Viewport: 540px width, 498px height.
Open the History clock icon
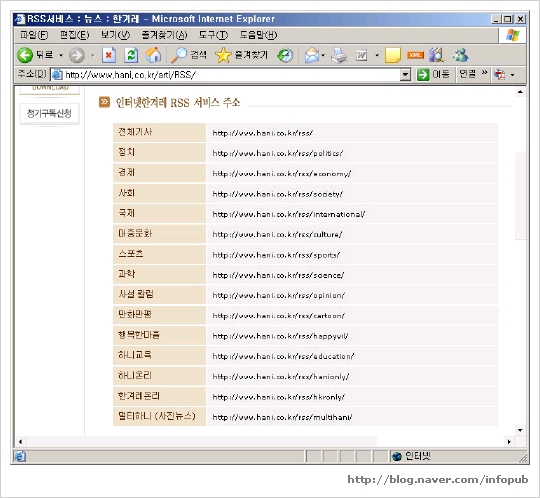point(285,55)
